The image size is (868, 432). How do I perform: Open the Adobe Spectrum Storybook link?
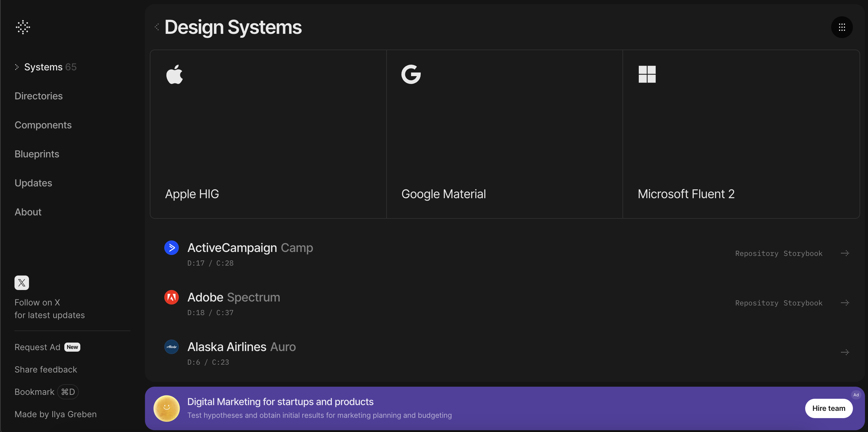[803, 303]
